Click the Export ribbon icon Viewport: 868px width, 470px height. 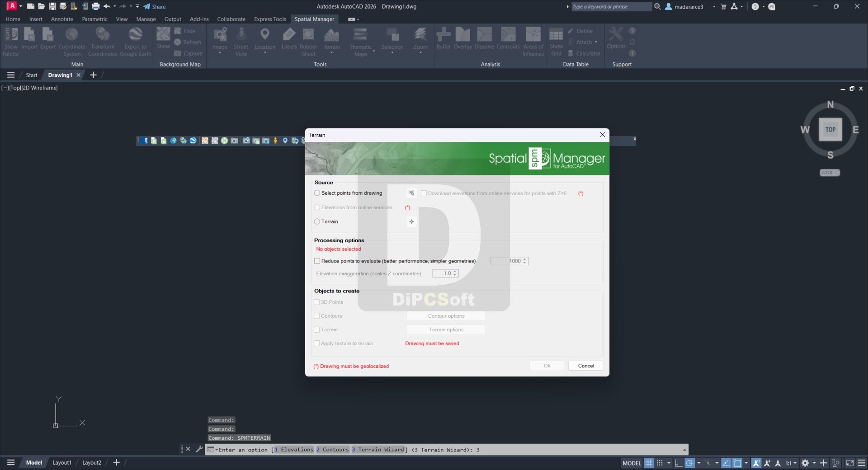(48, 39)
